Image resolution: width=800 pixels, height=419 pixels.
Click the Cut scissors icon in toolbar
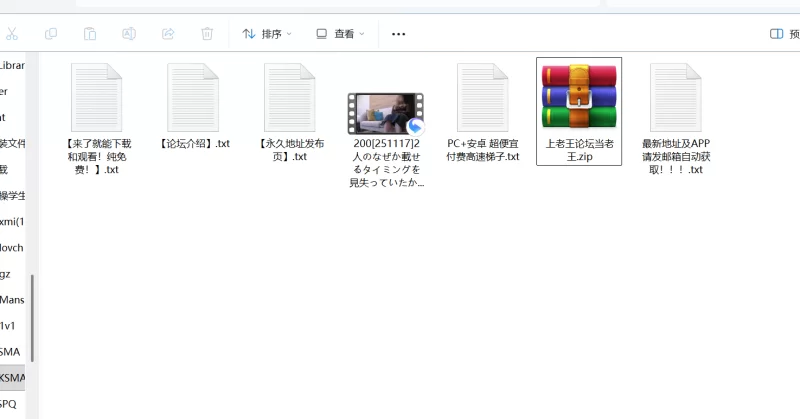[x=12, y=34]
